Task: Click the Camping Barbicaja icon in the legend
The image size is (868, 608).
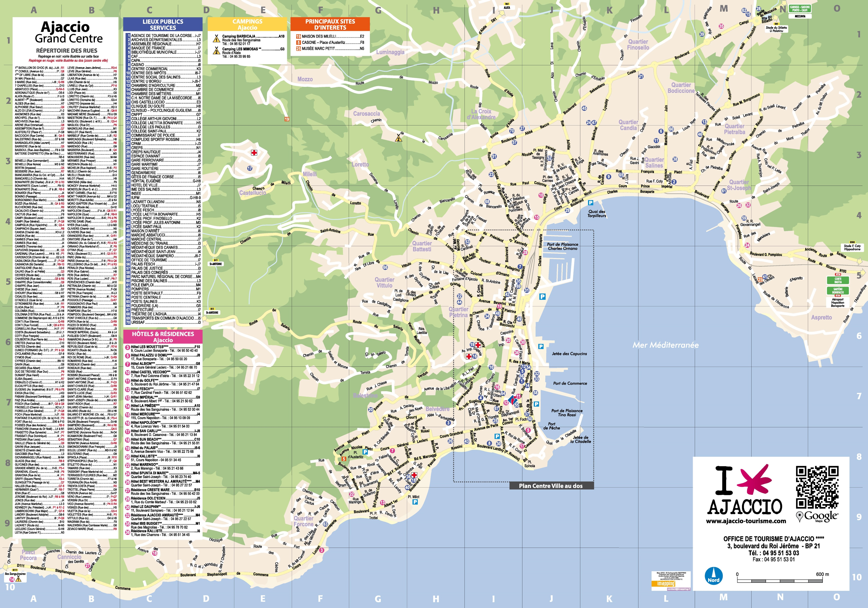Action: coord(217,39)
